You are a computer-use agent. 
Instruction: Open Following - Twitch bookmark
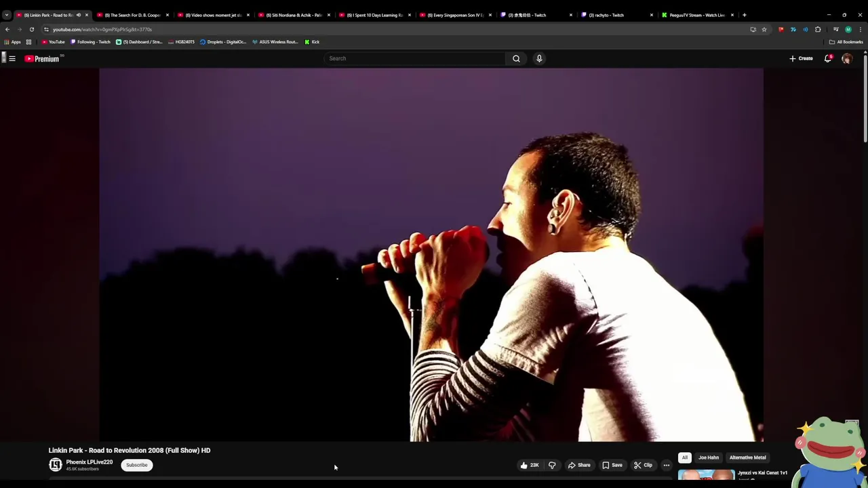pos(90,42)
